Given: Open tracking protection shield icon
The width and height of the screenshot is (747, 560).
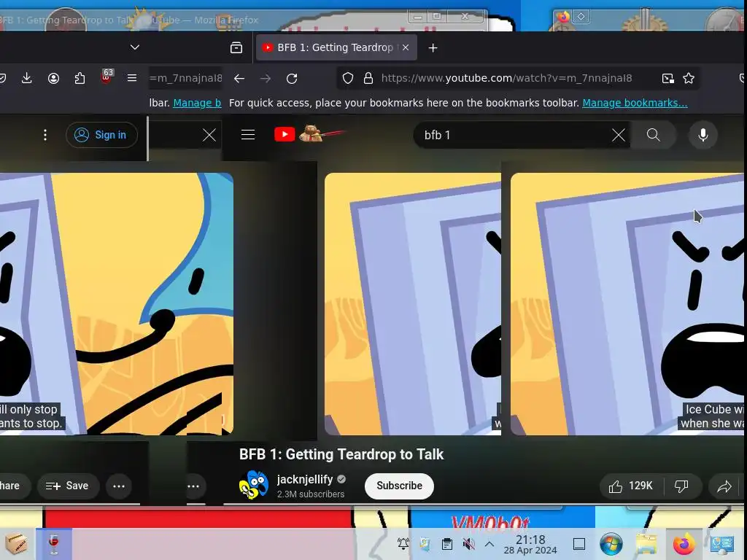Looking at the screenshot, I should 348,78.
